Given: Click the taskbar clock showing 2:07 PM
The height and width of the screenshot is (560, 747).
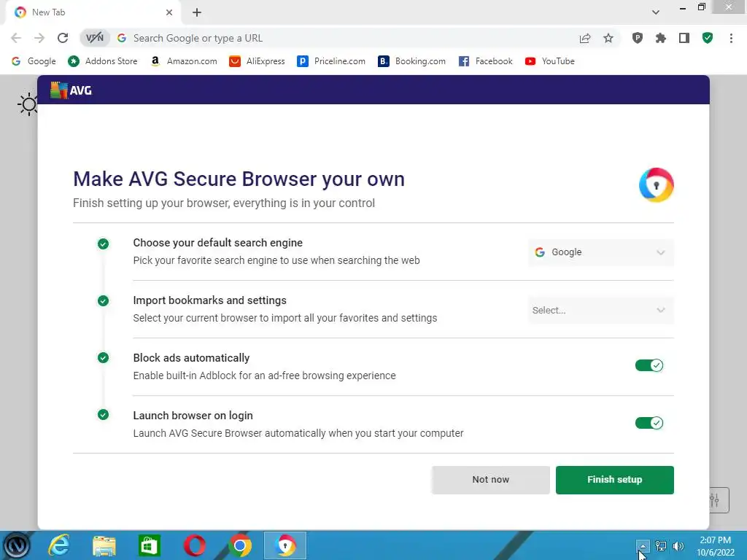Looking at the screenshot, I should coord(715,546).
